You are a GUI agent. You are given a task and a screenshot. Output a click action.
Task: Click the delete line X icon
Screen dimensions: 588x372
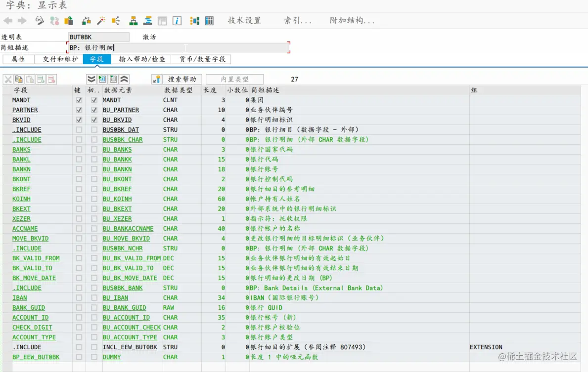click(x=7, y=79)
